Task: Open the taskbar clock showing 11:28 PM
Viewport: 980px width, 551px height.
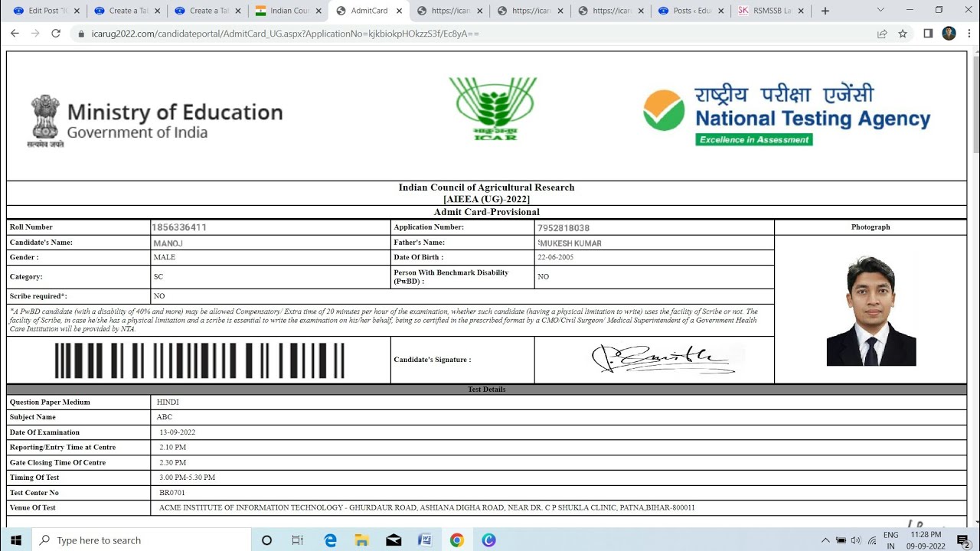Action: [x=926, y=540]
